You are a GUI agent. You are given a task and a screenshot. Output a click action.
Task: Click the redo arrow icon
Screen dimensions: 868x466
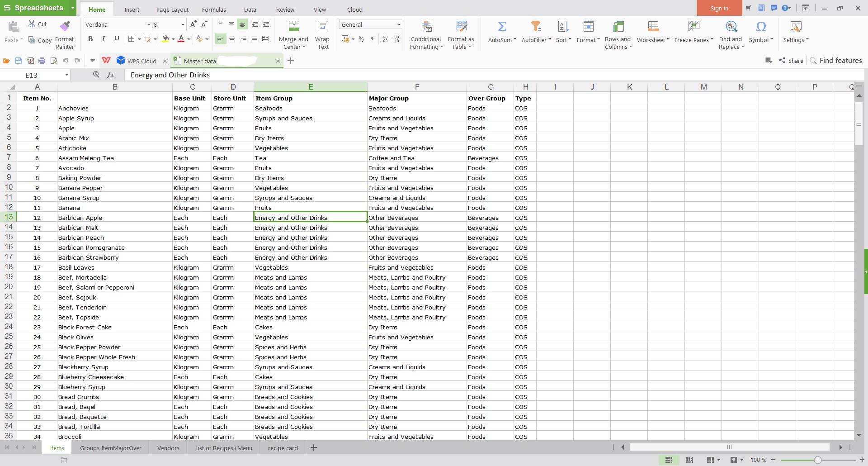click(77, 61)
